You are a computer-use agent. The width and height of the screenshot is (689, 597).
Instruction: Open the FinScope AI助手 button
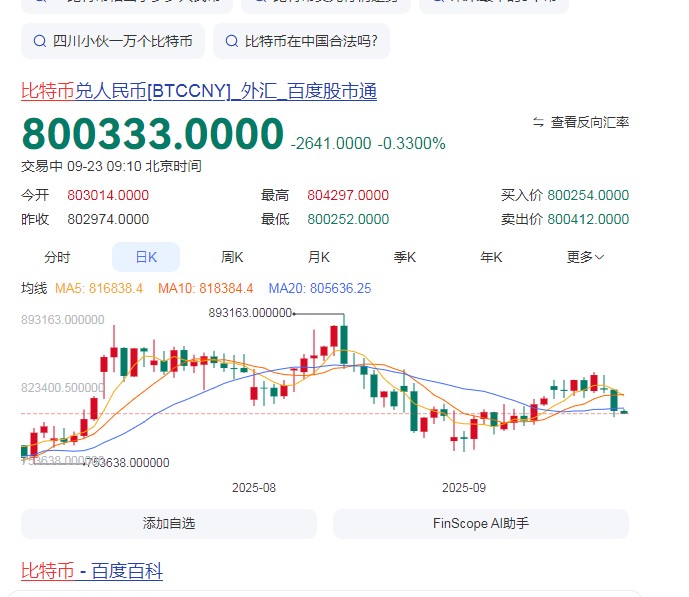[481, 524]
